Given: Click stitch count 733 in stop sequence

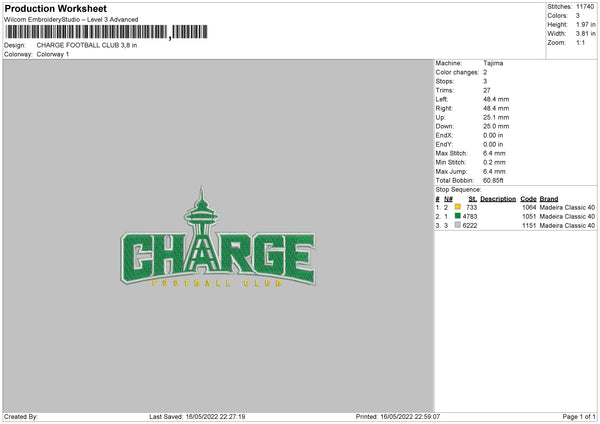Looking at the screenshot, I should [471, 207].
